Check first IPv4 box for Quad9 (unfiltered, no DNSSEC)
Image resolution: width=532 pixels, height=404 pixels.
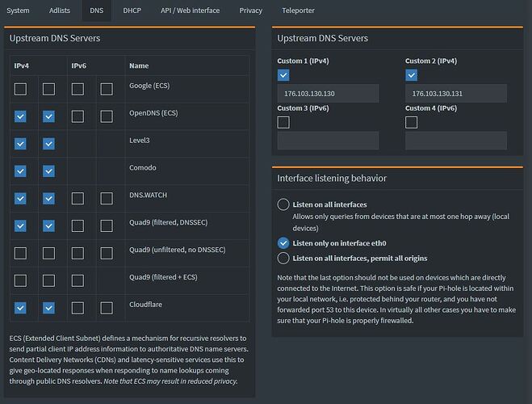coord(20,253)
